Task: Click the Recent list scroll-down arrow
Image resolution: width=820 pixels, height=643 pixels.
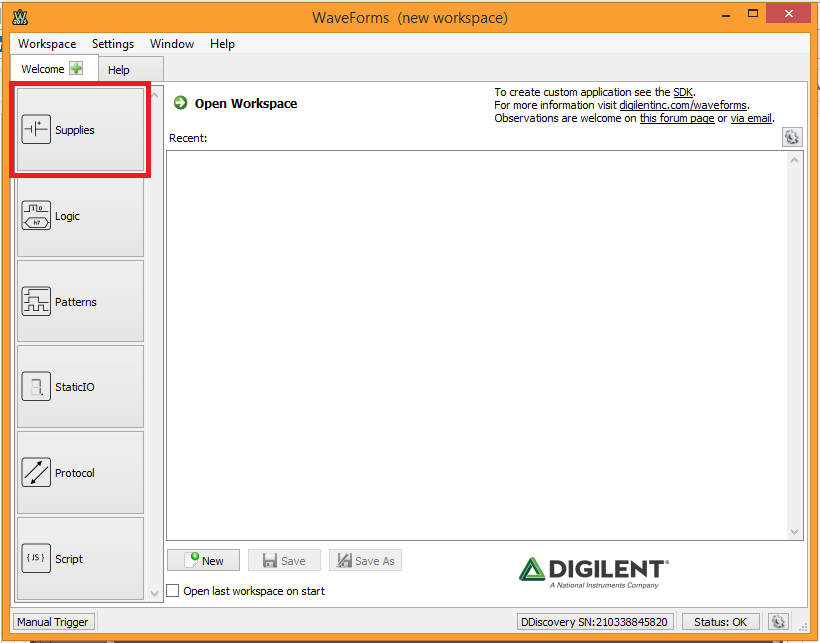Action: 795,532
